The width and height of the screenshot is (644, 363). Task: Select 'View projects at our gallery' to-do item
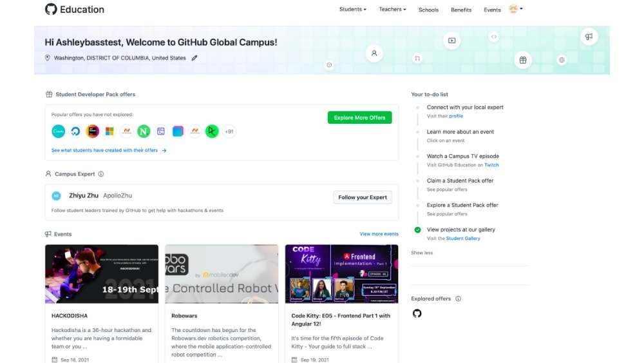point(460,230)
